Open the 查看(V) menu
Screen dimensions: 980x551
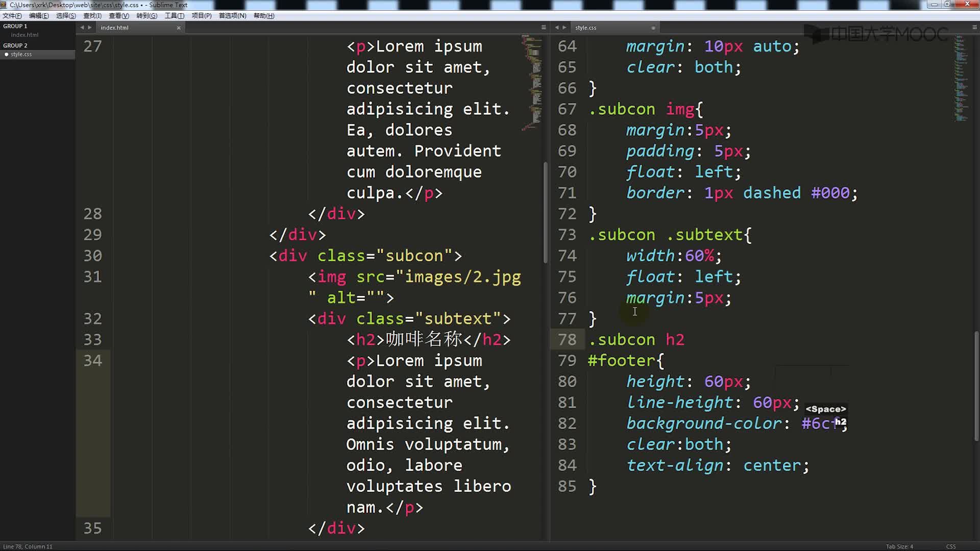pyautogui.click(x=119, y=15)
